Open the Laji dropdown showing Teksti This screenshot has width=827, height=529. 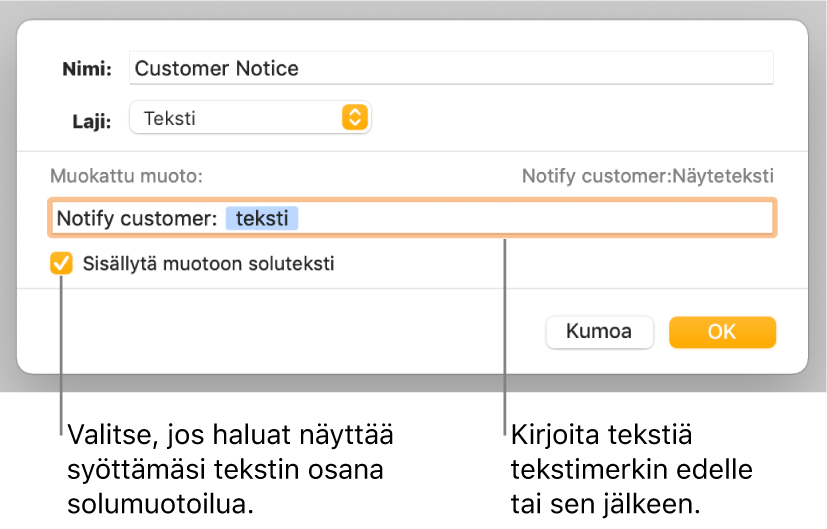click(x=250, y=118)
